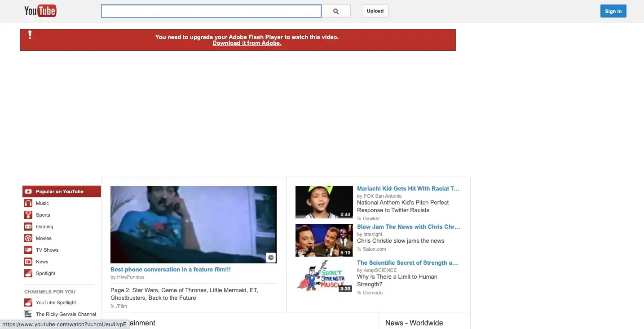Play the Slow Jam The News thumbnail
Viewport: 644px width, 329px height.
tap(324, 240)
